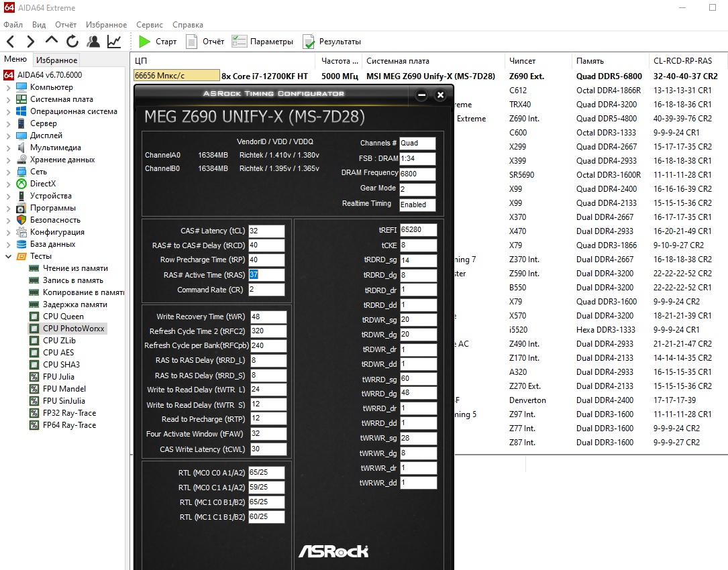Select the CPU SHA3 test
728x570 pixels.
tap(61, 365)
